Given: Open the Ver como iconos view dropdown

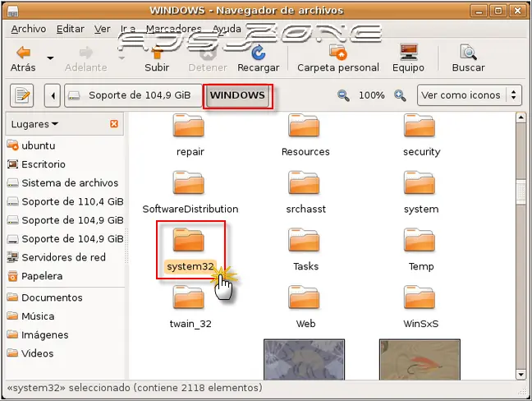Looking at the screenshot, I should (x=470, y=95).
